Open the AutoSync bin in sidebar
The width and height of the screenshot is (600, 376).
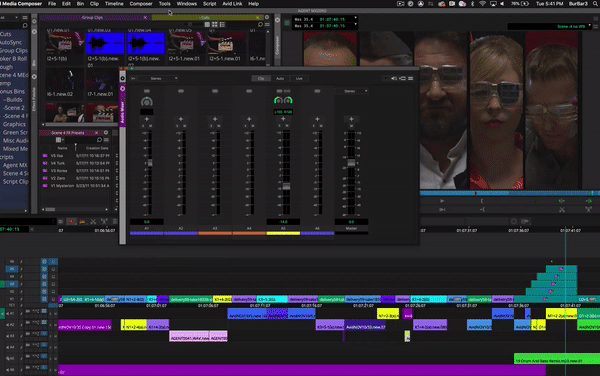(x=11, y=42)
